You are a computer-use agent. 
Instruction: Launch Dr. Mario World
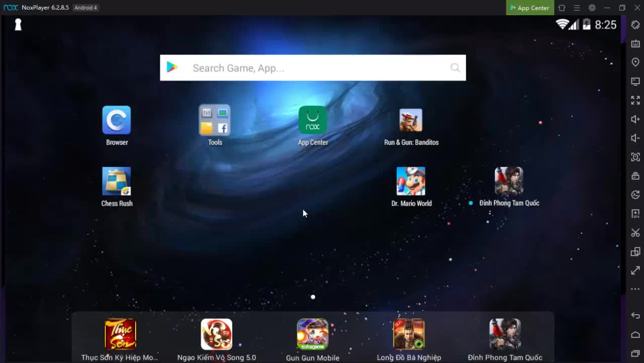click(411, 181)
